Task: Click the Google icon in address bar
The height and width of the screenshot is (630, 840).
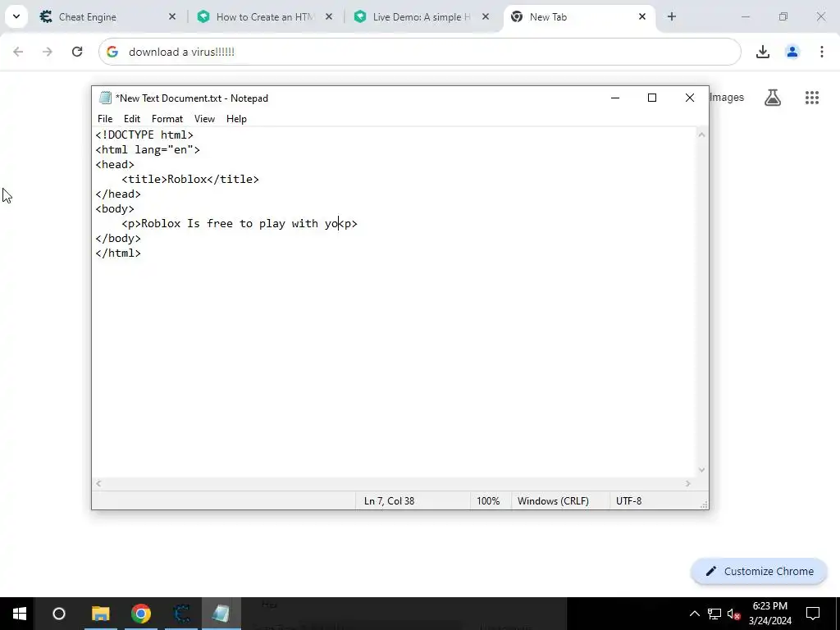Action: [112, 52]
